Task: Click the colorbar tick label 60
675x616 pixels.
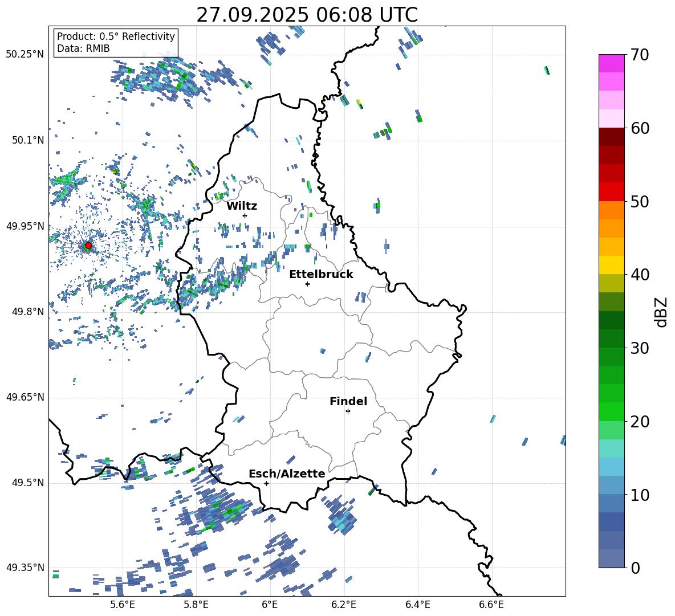Action: 640,128
